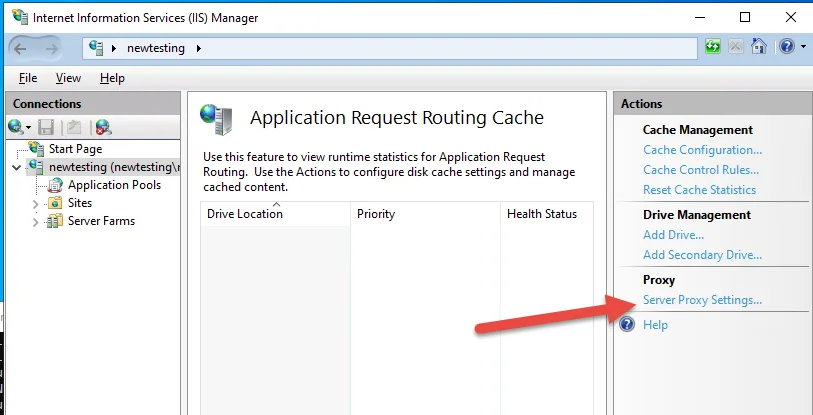813x415 pixels.
Task: Open the View menu
Action: tap(68, 78)
